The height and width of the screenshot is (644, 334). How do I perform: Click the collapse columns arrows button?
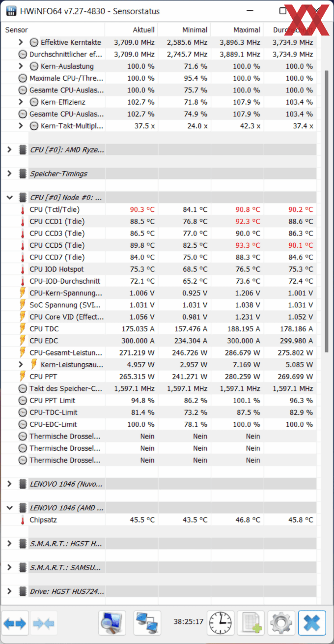tap(44, 623)
